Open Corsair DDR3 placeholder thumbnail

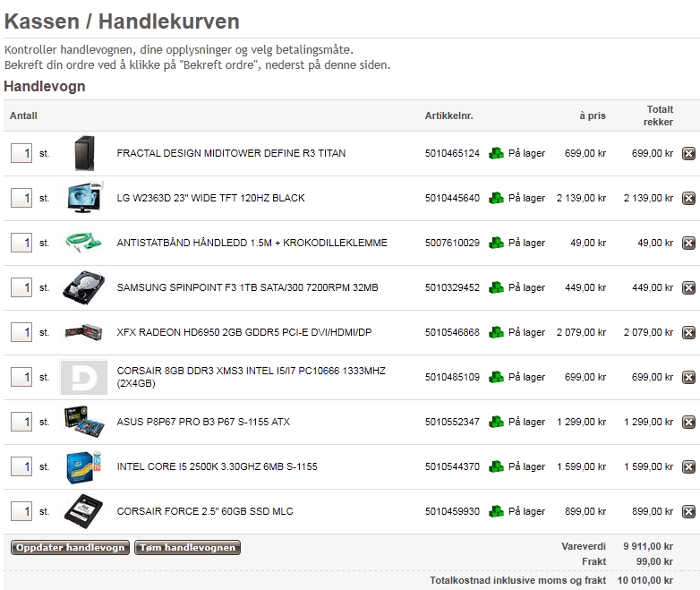click(x=83, y=377)
